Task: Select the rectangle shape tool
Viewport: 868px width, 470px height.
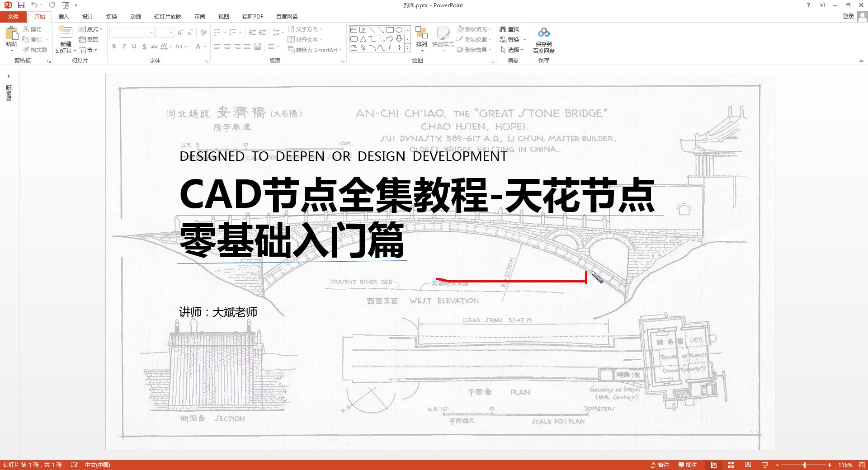Action: 391,29
